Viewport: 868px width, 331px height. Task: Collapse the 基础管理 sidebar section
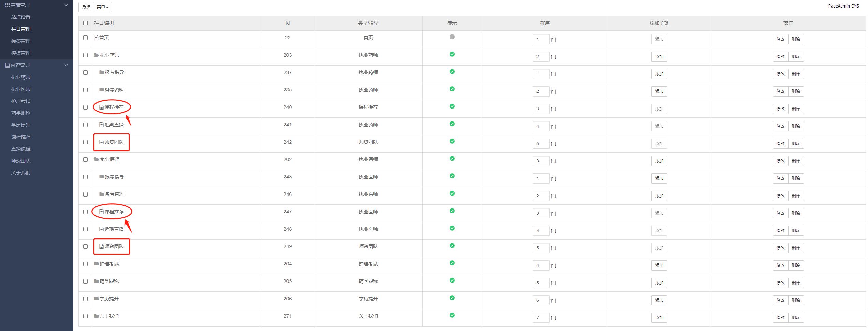coord(66,5)
